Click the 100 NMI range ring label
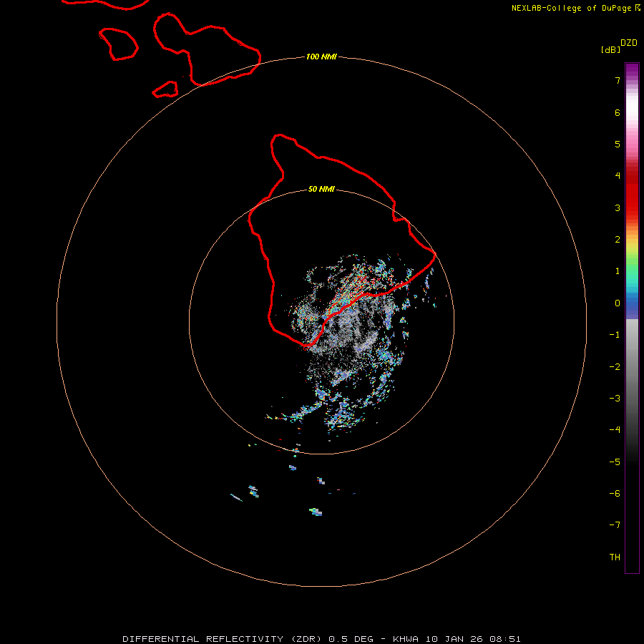Screen dimensions: 644x644 (321, 57)
